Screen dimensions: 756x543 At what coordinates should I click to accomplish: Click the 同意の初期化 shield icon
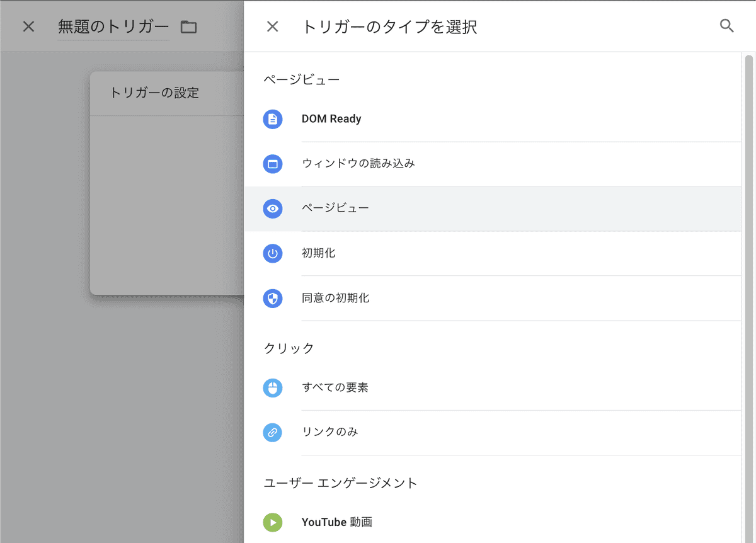[x=273, y=298]
